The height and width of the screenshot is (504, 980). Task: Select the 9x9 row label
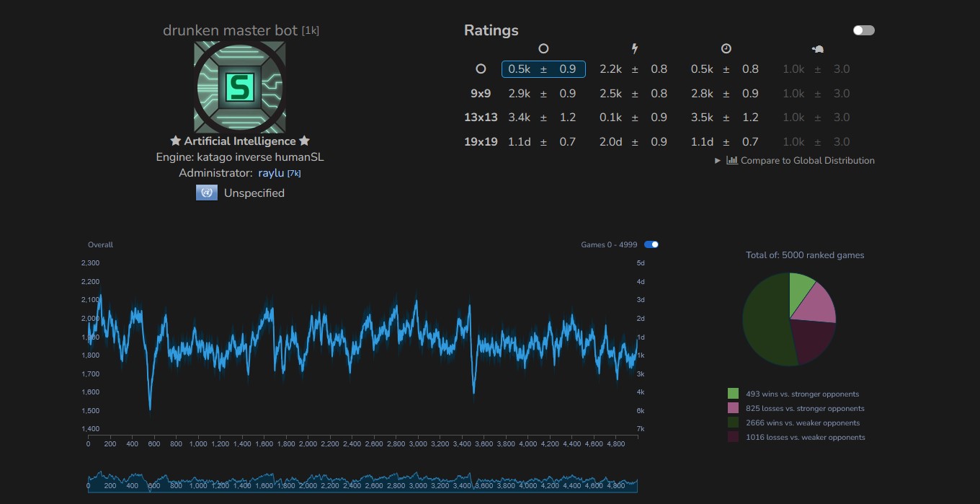481,93
